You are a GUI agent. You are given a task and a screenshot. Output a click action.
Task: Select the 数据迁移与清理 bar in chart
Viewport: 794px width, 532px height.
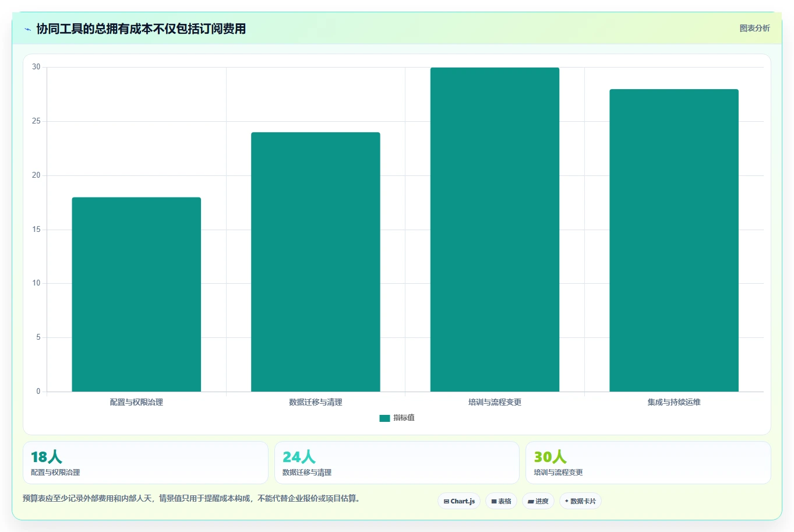click(316, 262)
